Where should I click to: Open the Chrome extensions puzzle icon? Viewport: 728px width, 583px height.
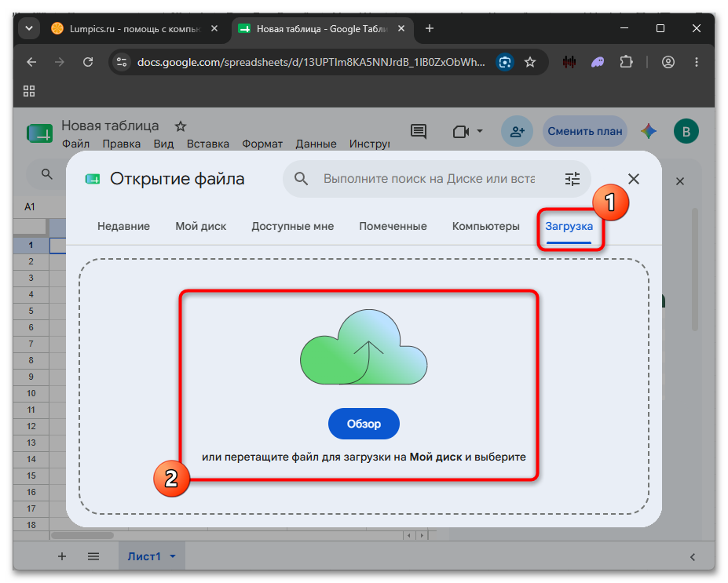627,62
